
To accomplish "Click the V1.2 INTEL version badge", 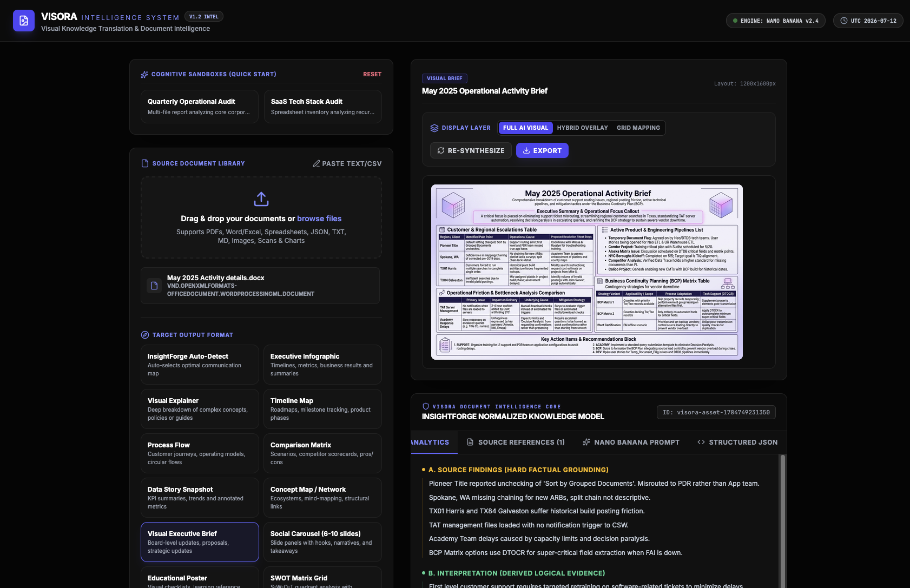I will 204,17.
